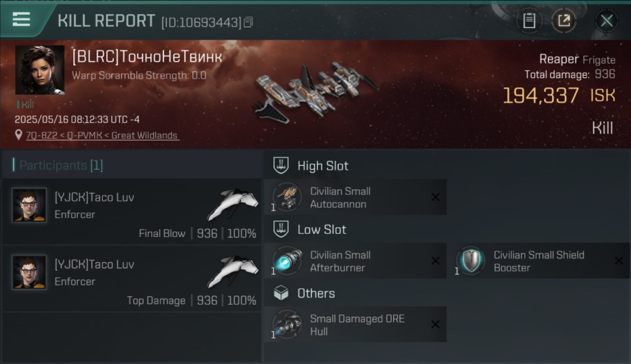This screenshot has height=364, width=631.
Task: Open the Final Blow Taco Luv entry
Action: coord(132,212)
